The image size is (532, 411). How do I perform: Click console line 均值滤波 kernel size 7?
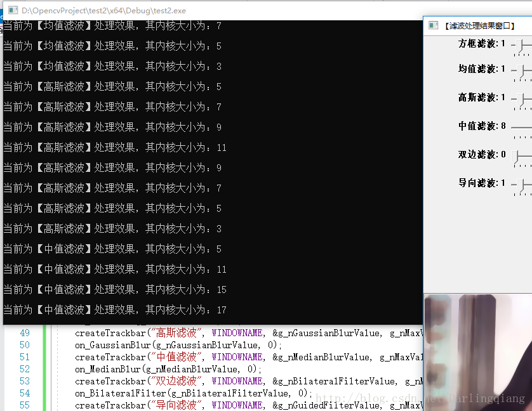[112, 26]
